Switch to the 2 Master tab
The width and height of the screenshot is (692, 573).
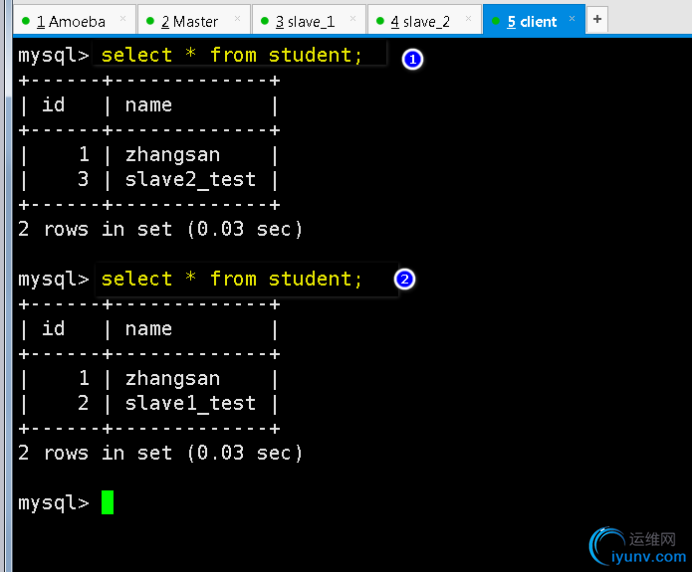[x=194, y=20]
